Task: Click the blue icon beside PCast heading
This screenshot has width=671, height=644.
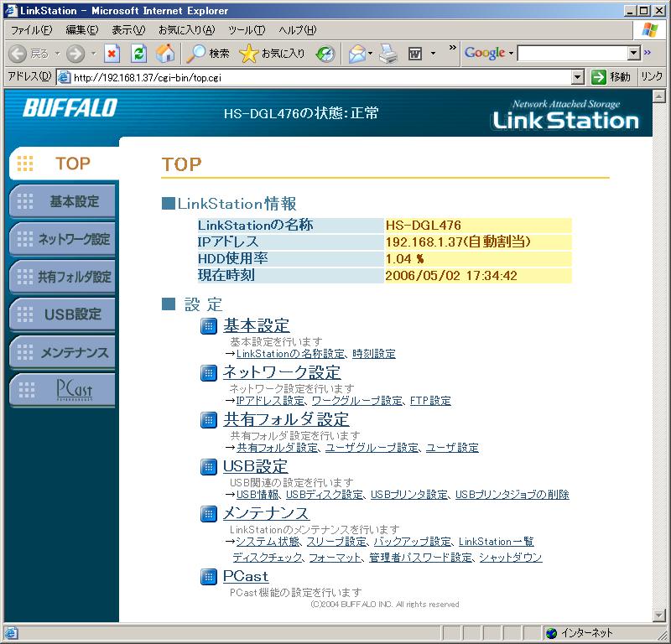Action: pyautogui.click(x=208, y=577)
